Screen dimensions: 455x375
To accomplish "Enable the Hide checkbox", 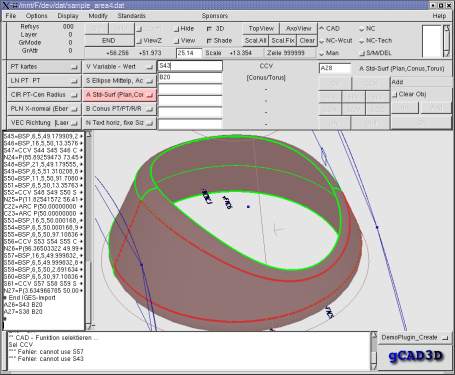I will [x=176, y=29].
